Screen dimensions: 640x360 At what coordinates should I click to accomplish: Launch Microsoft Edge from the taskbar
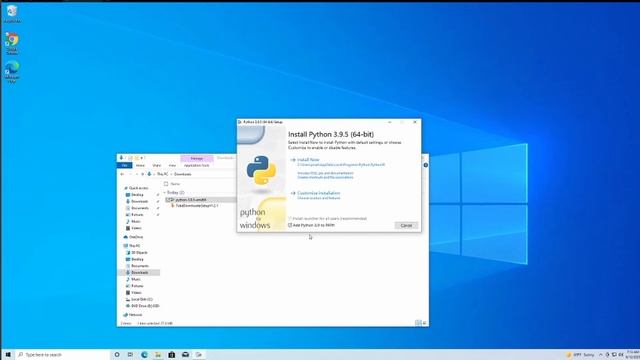[x=144, y=355]
